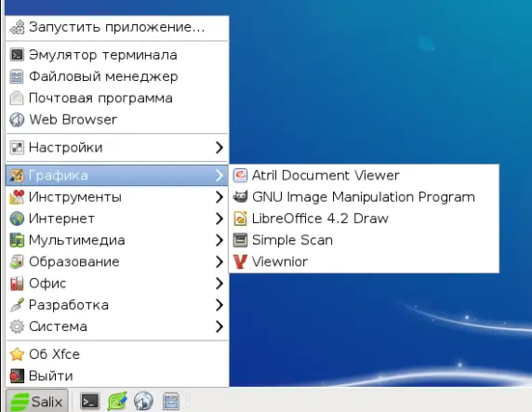
Task: Click the panel separator handle after launchers
Action: [x=188, y=401]
